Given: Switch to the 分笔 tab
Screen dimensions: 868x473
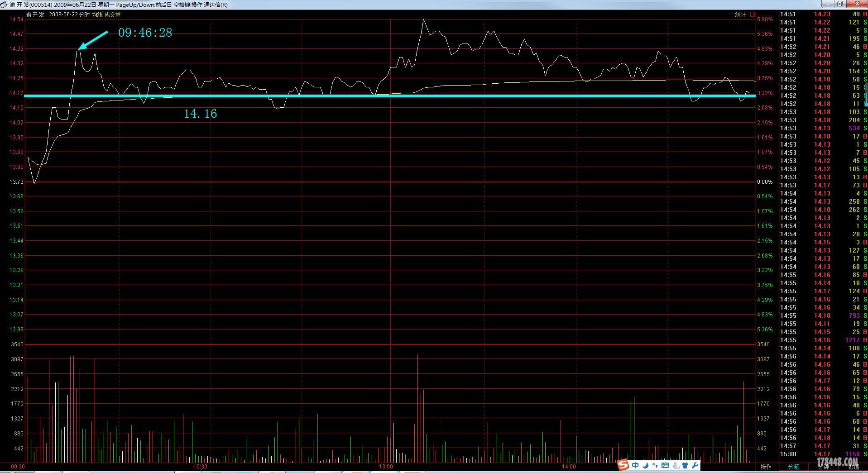Looking at the screenshot, I should (x=794, y=467).
